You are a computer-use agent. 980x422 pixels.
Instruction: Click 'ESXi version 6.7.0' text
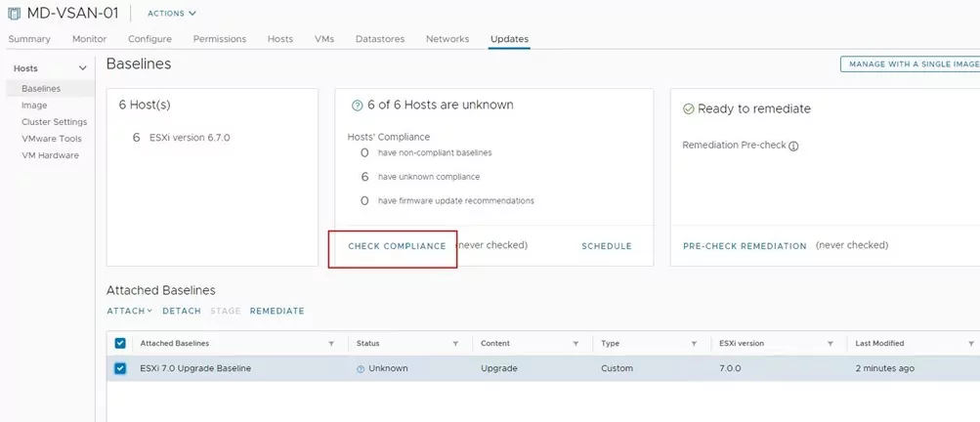[190, 138]
